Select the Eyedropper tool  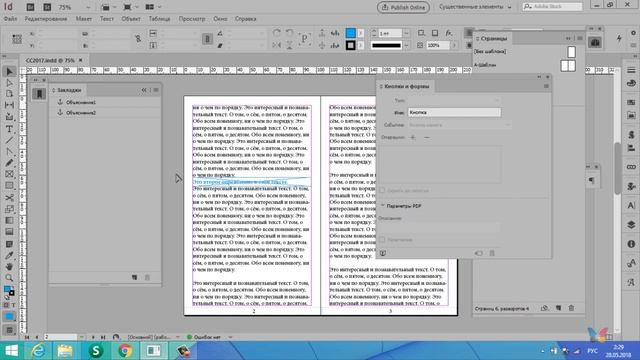9,256
